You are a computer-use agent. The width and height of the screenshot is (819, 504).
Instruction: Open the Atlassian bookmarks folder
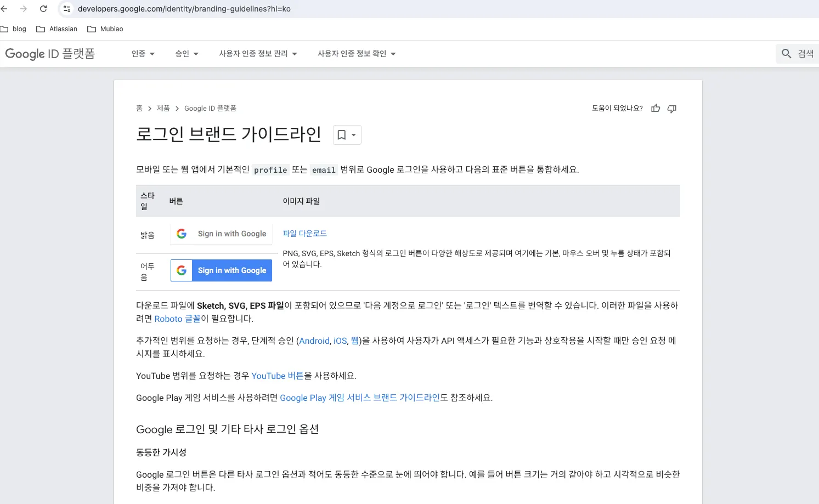pos(57,29)
